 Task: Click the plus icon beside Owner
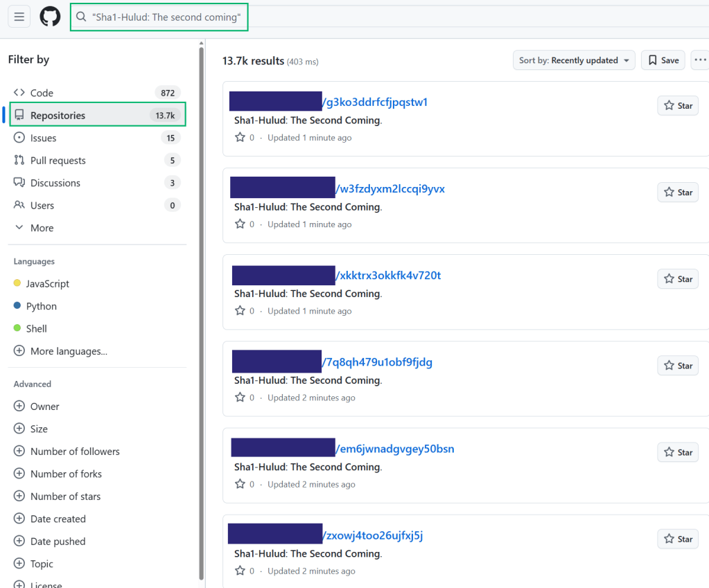coord(19,407)
